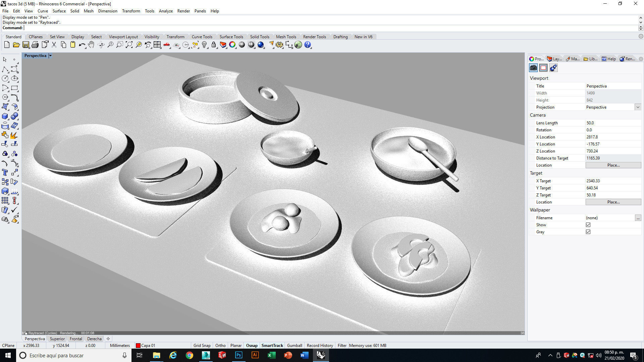Uncheck the wallpaper Show checkbox

click(588, 225)
